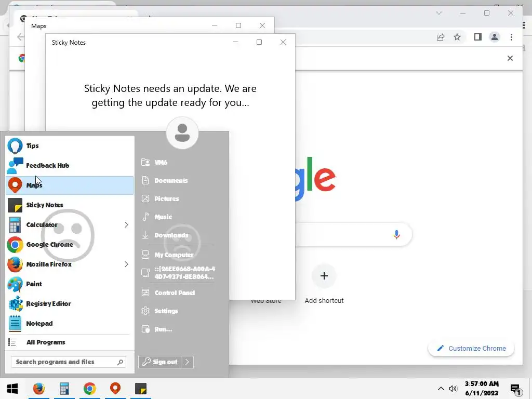This screenshot has height=399, width=532.
Task: Open Chrome tab search chevron
Action: point(438,13)
